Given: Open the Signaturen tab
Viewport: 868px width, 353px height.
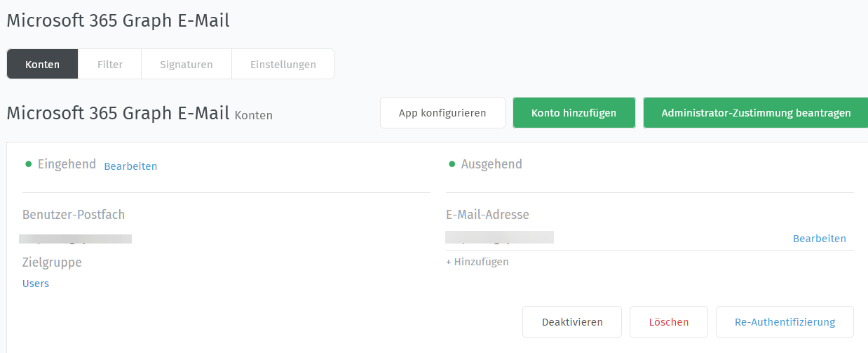Looking at the screenshot, I should (x=187, y=65).
